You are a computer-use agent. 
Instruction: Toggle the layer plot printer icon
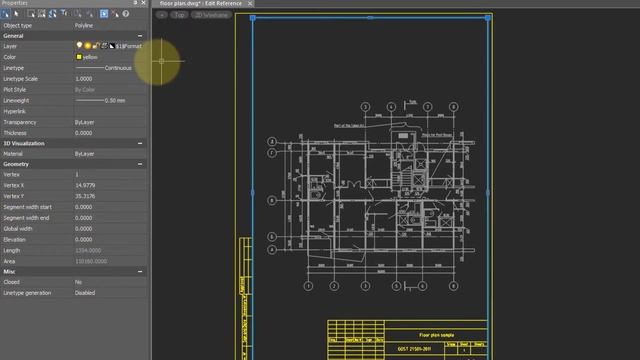click(104, 46)
